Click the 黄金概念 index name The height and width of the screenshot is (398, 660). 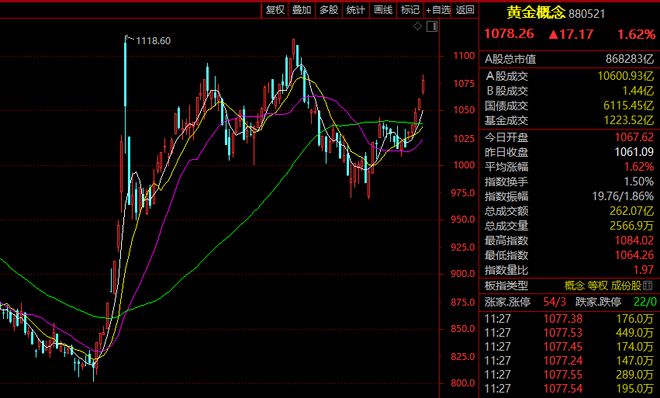click(x=535, y=13)
